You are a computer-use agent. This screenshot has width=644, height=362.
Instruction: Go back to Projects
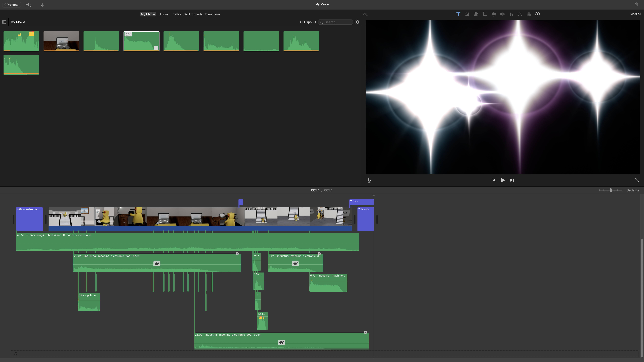[x=11, y=5]
